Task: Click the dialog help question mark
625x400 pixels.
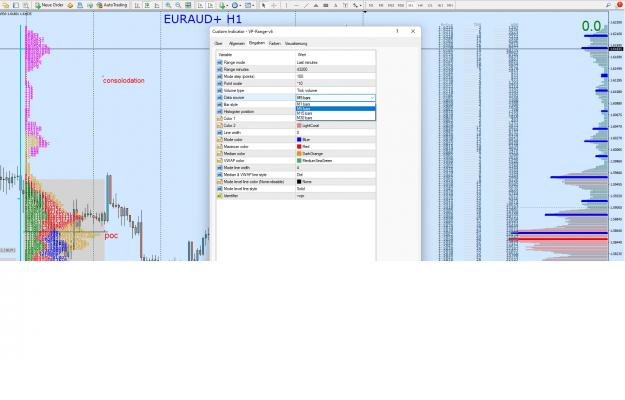Action: pos(397,31)
